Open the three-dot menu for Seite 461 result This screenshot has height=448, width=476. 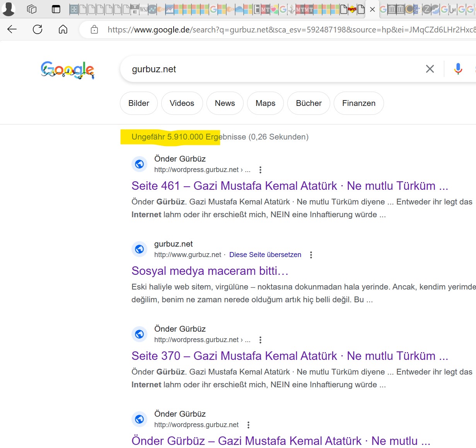coord(260,170)
